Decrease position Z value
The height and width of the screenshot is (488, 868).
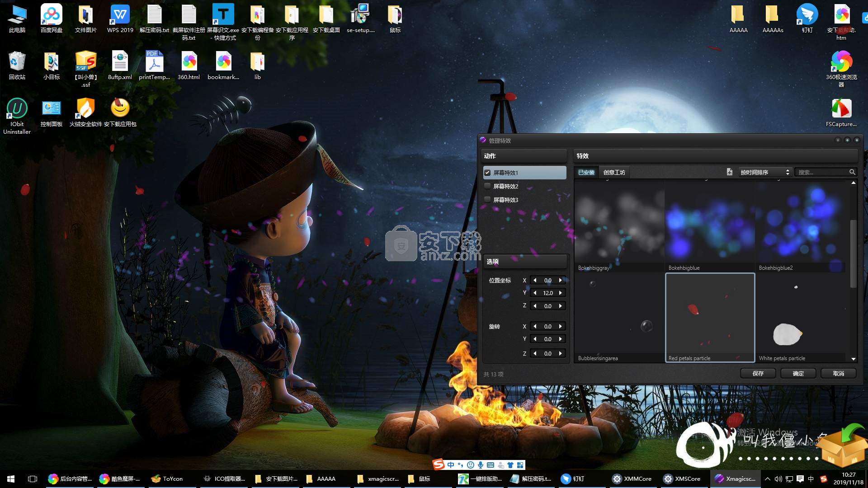(x=535, y=306)
